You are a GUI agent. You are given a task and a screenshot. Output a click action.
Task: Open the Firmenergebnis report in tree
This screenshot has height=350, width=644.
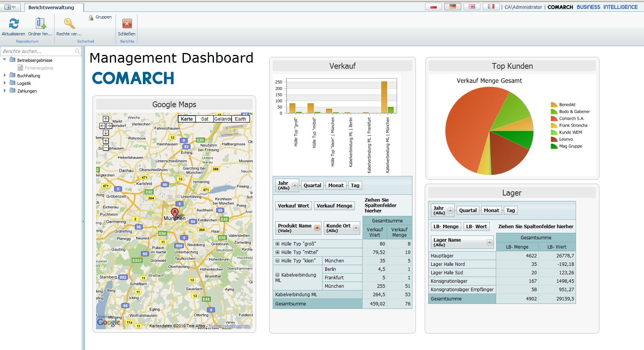point(39,68)
